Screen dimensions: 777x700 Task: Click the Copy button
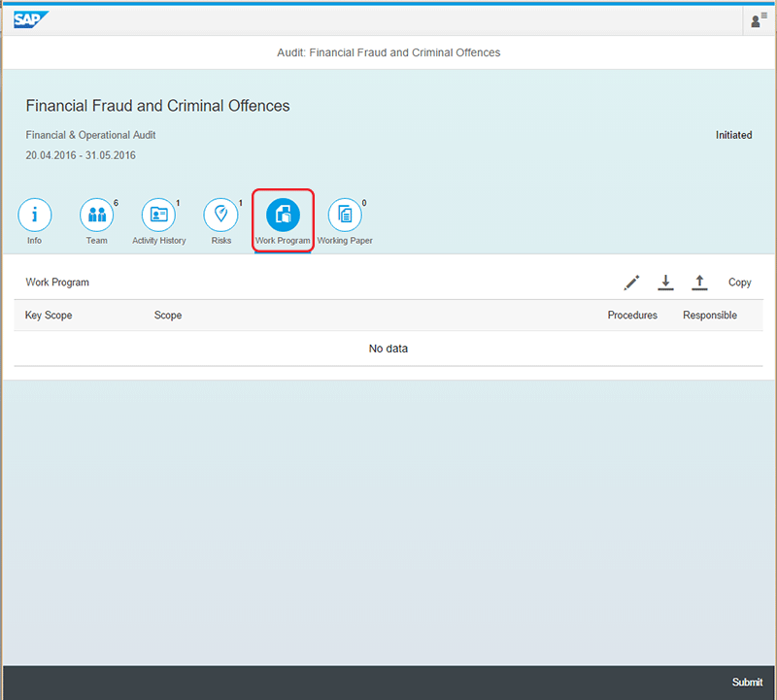click(739, 283)
